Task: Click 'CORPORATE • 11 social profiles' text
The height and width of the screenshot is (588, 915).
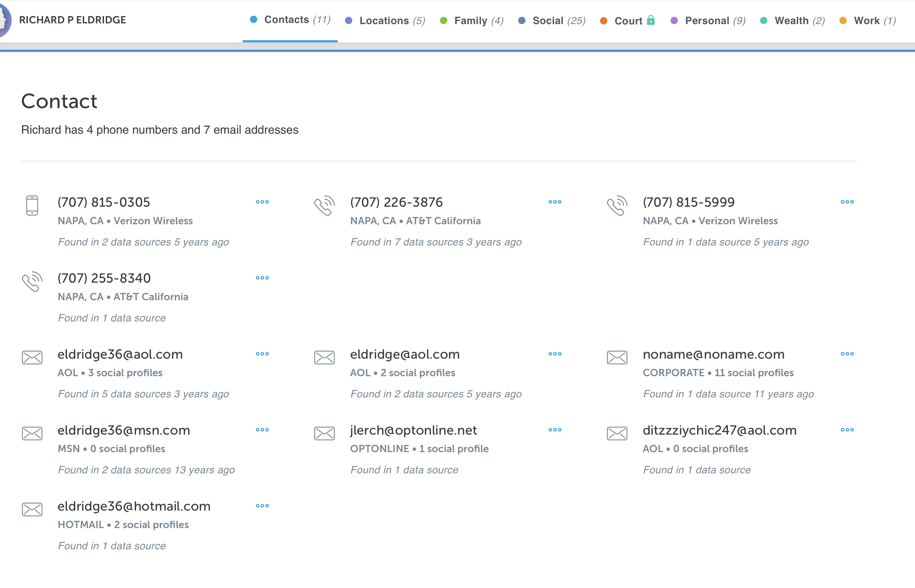Action: pyautogui.click(x=718, y=373)
